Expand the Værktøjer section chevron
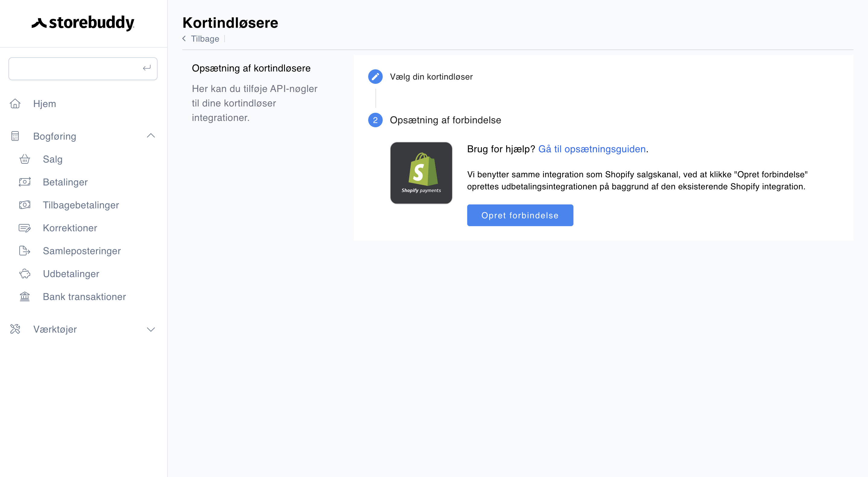Screen dimensions: 868x477 pyautogui.click(x=151, y=329)
